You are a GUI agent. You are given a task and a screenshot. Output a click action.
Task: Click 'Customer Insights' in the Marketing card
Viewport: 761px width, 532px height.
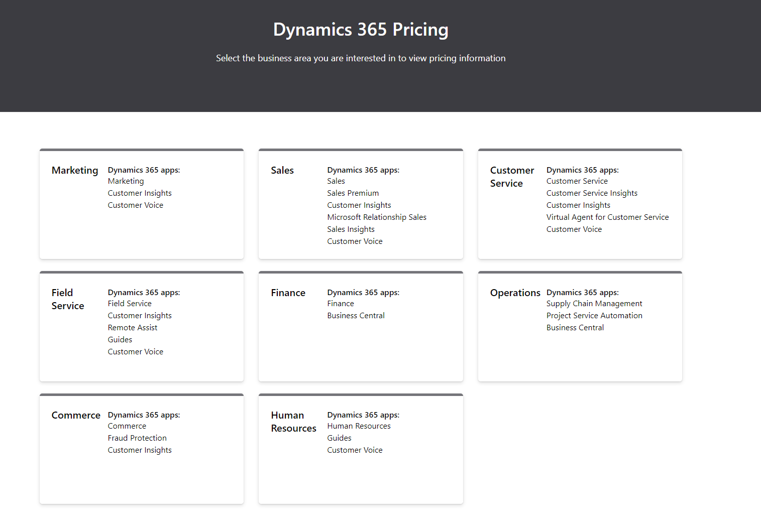[x=140, y=193]
